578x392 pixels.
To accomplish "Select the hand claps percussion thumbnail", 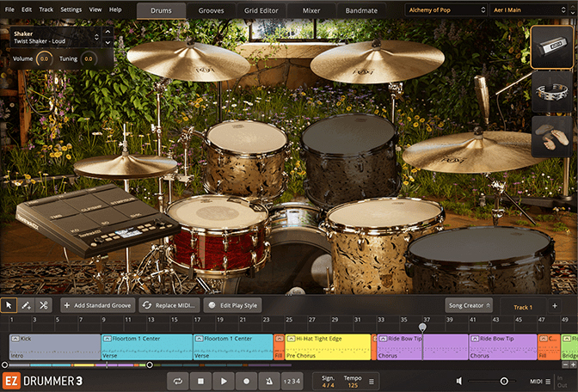I will coord(552,137).
